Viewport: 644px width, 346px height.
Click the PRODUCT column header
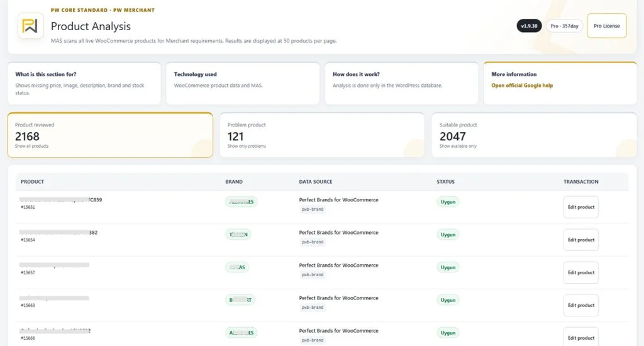tap(33, 182)
